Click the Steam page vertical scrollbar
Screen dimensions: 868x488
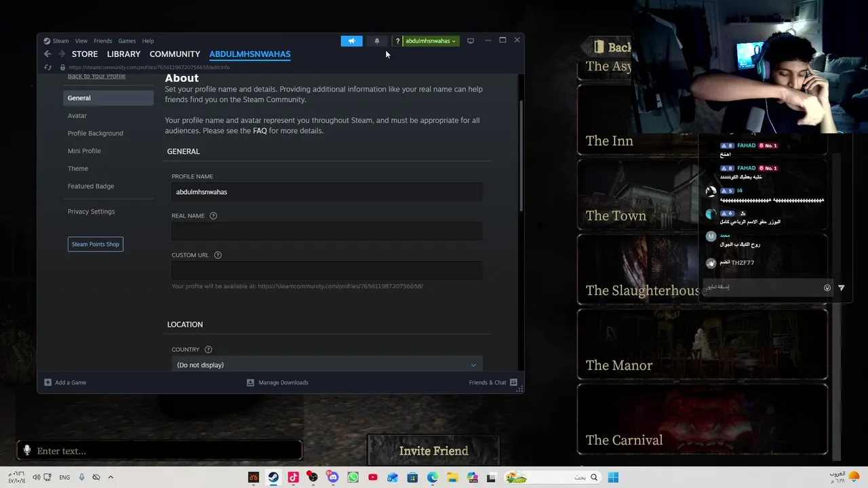tap(521, 156)
